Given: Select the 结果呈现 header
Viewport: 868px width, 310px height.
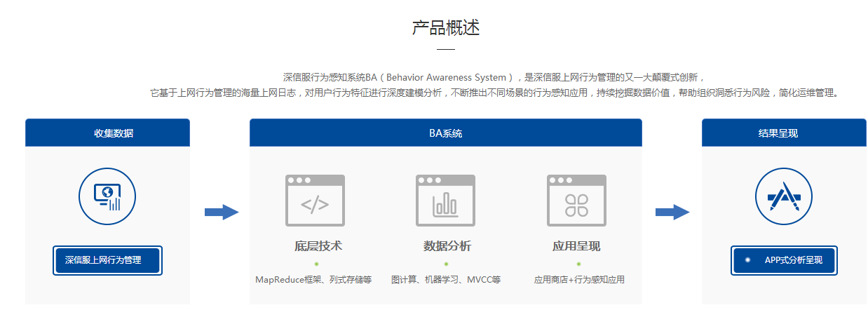Looking at the screenshot, I should pos(783,133).
